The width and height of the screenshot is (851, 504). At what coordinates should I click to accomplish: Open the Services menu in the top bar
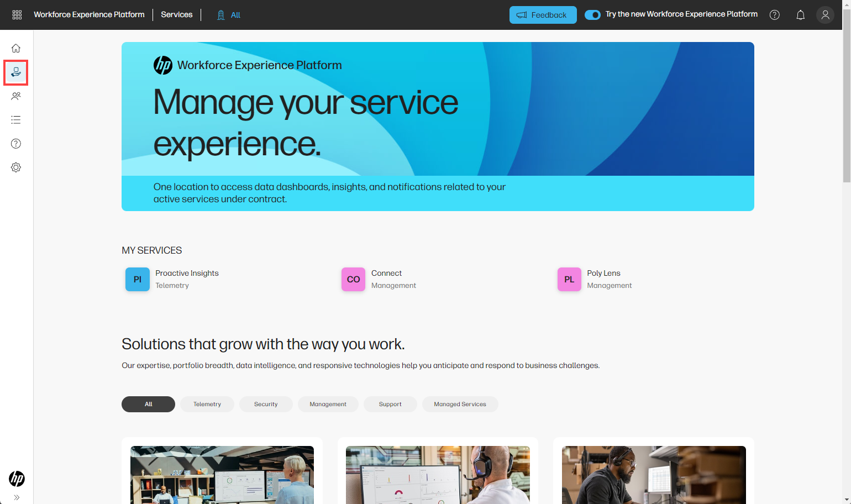tap(176, 14)
